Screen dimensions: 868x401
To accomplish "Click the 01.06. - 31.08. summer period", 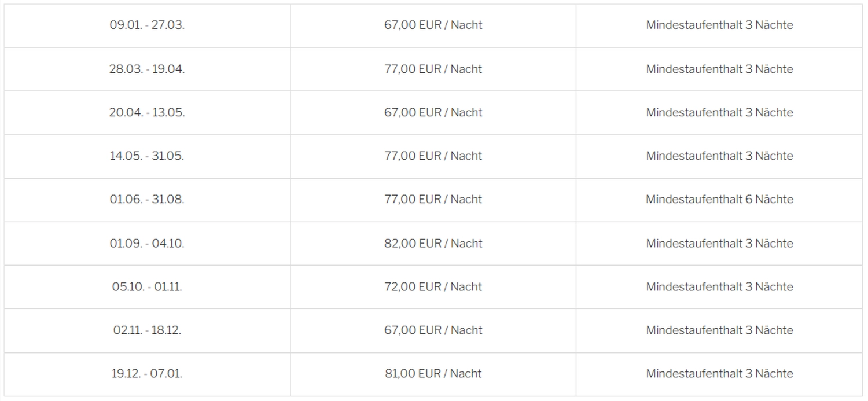I will click(147, 200).
